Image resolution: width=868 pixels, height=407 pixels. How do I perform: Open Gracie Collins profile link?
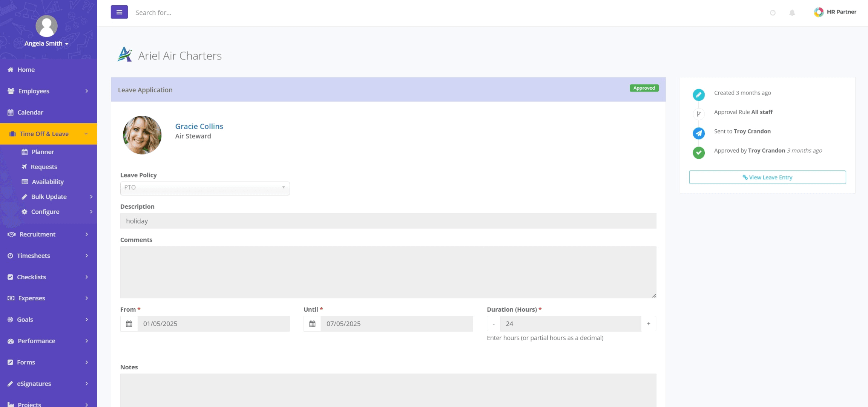tap(199, 126)
